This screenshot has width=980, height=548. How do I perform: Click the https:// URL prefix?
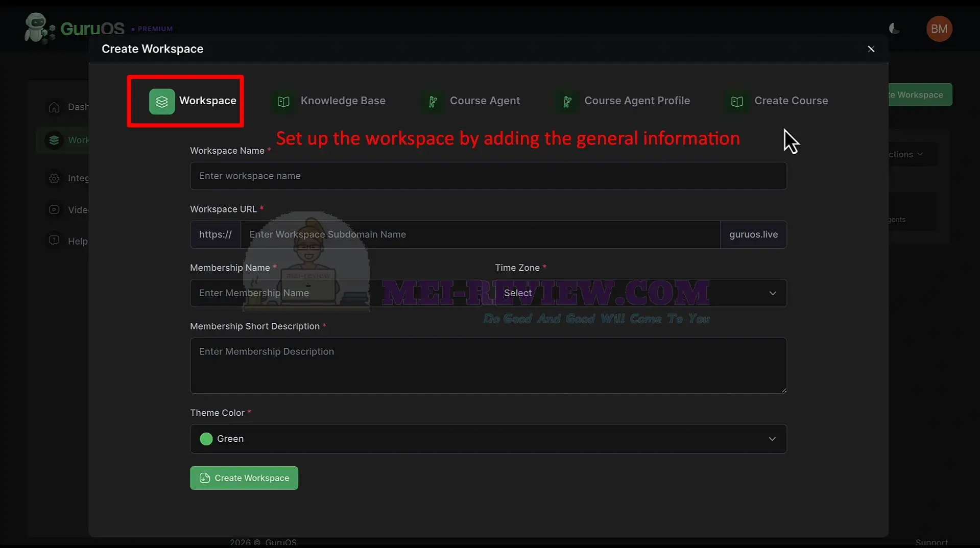216,234
